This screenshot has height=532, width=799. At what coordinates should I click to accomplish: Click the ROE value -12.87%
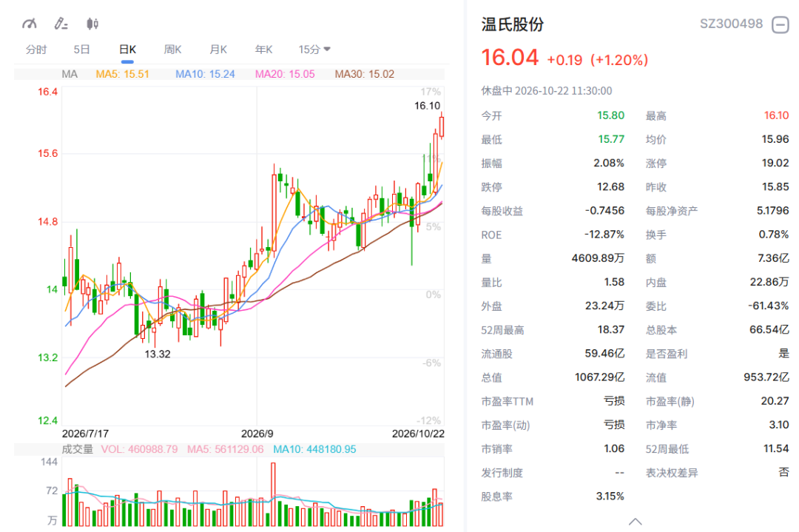tap(604, 235)
